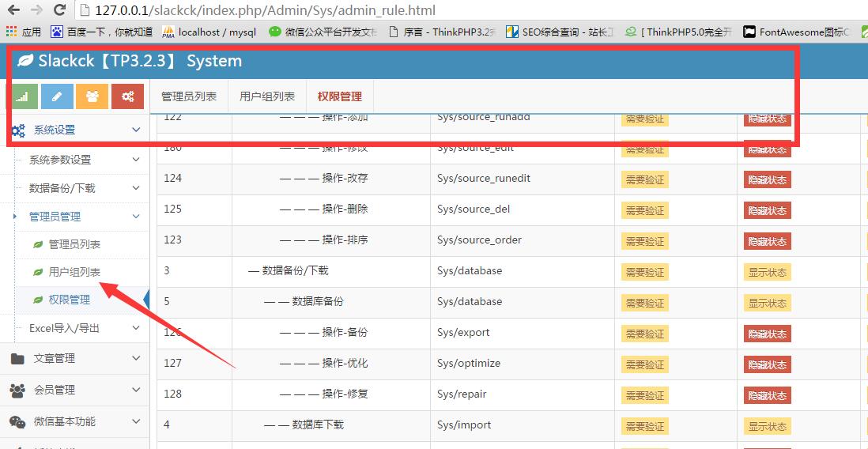Image resolution: width=868 pixels, height=449 pixels.
Task: Toggle 需要验证 badge for Sys/source_runedit row
Action: point(644,179)
